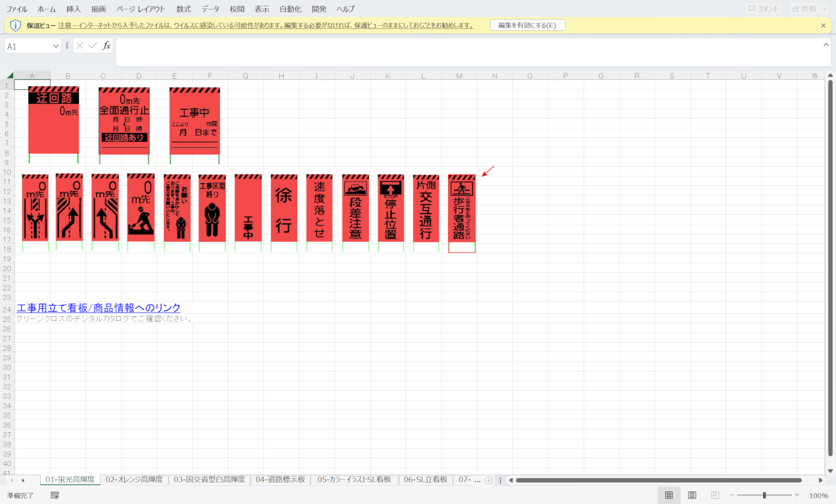Open the 共有 share dropdown
Image resolution: width=836 pixels, height=504 pixels.
(808, 9)
